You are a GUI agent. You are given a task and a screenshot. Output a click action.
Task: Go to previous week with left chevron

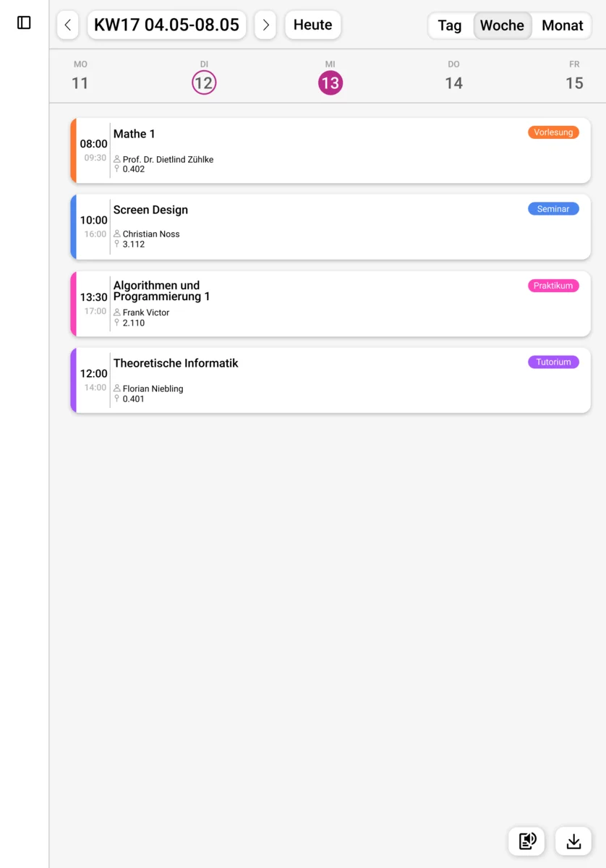tap(67, 25)
